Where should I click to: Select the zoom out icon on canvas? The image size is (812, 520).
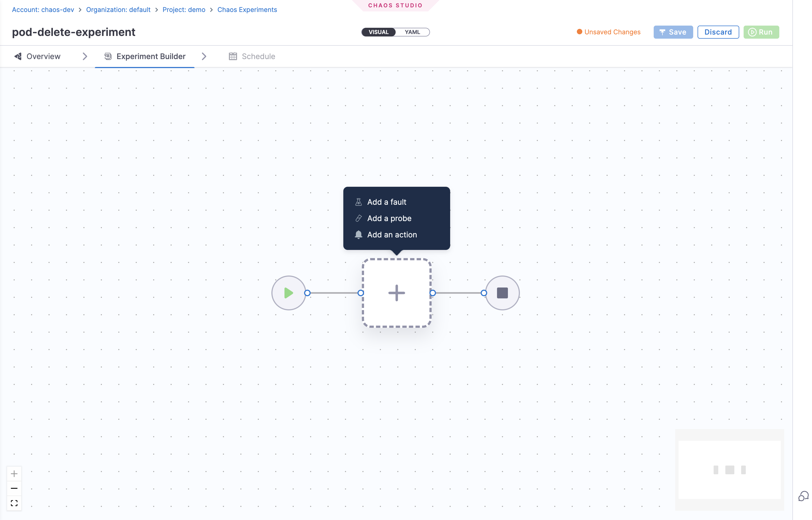pyautogui.click(x=14, y=488)
